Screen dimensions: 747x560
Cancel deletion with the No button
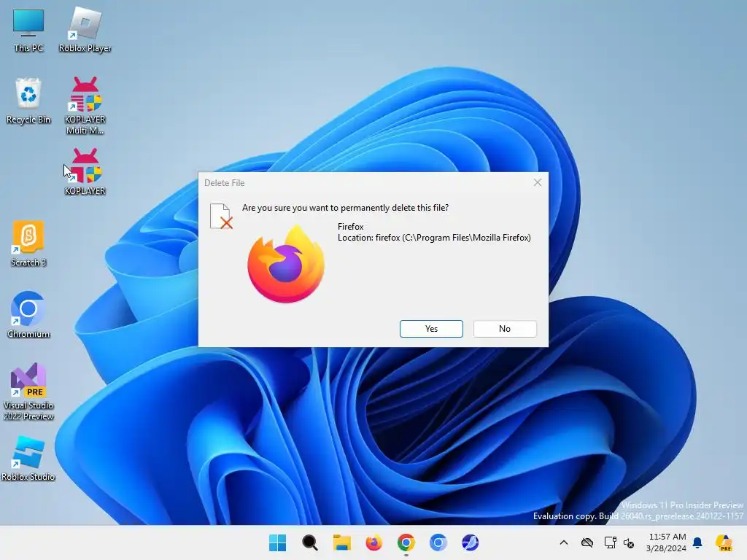[x=505, y=329]
